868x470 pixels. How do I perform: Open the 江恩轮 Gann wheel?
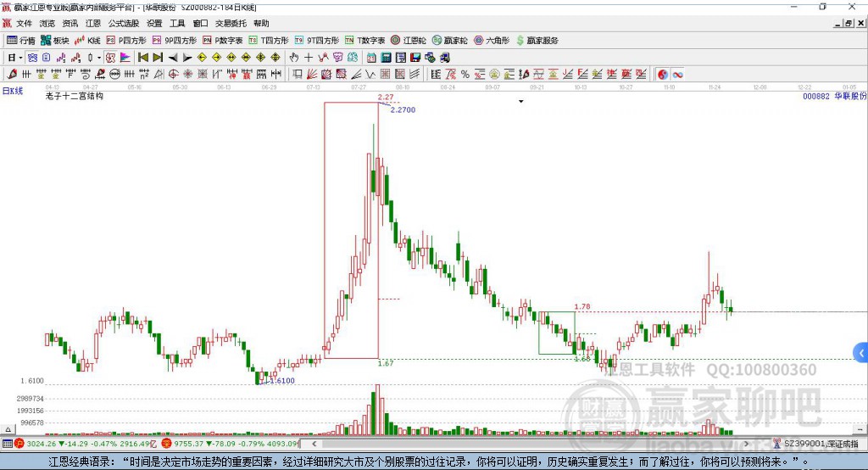[409, 41]
